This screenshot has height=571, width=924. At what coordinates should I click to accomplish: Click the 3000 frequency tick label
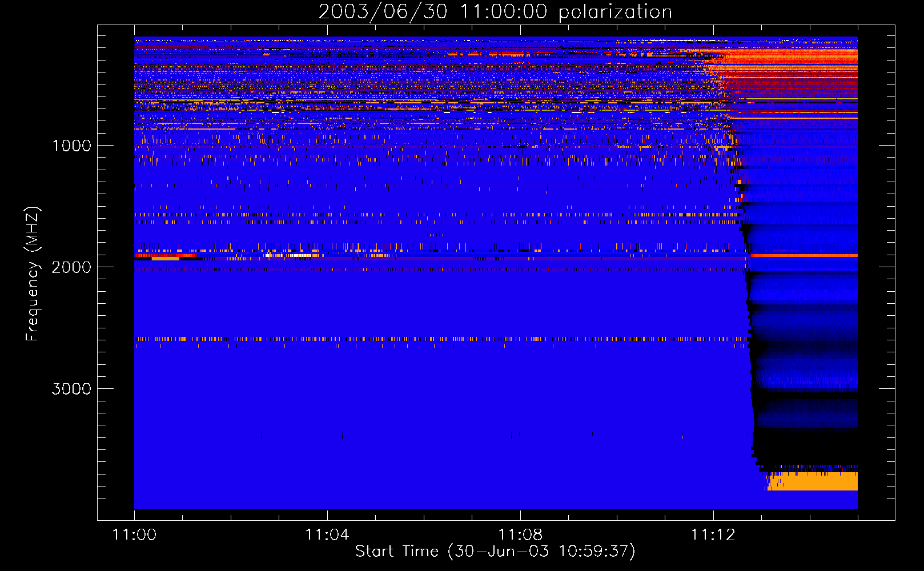71,389
